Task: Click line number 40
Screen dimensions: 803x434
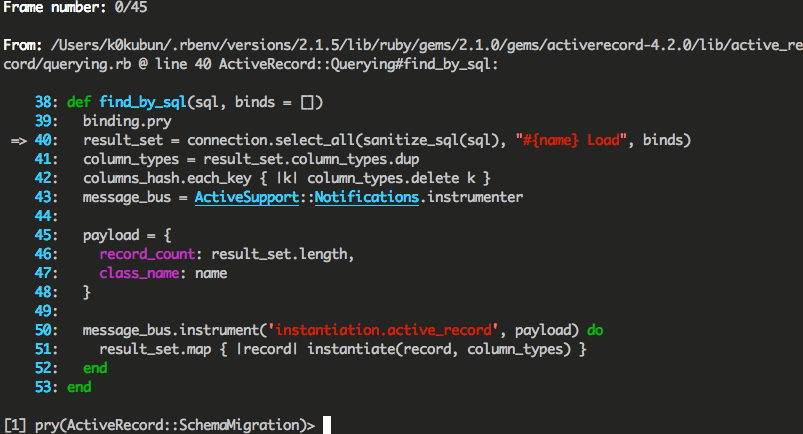Action: (46, 140)
